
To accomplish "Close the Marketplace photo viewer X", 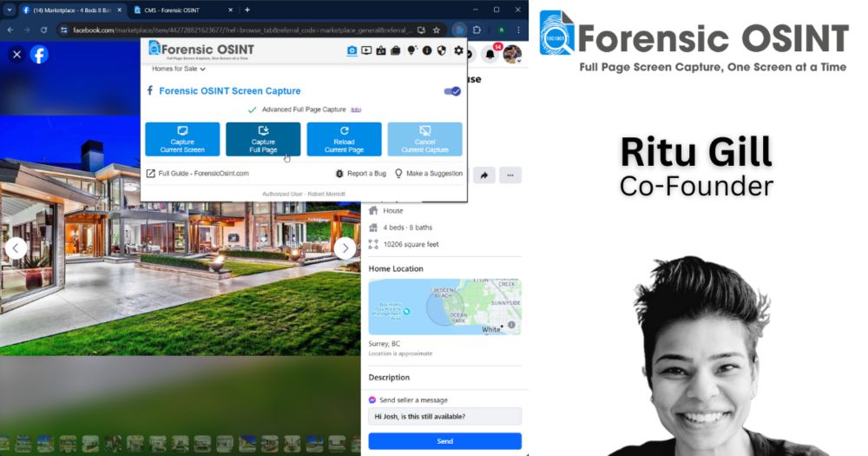I will pyautogui.click(x=16, y=55).
